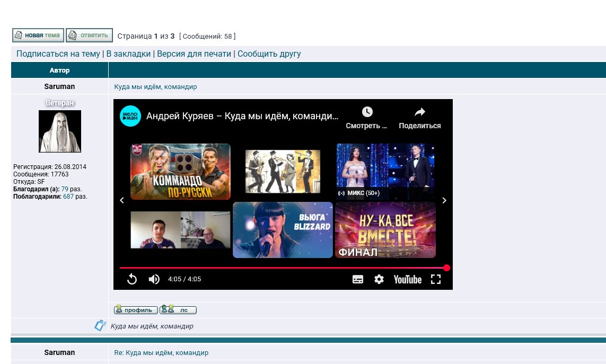This screenshot has width=606, height=364.
Task: Click the 'Регистрация: 26.08.2014' text
Action: (50, 167)
